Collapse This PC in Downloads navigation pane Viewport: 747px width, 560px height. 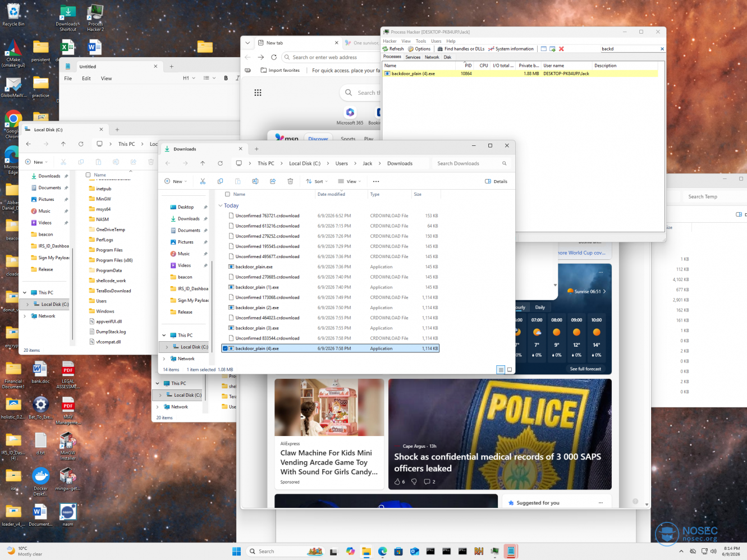tap(164, 335)
